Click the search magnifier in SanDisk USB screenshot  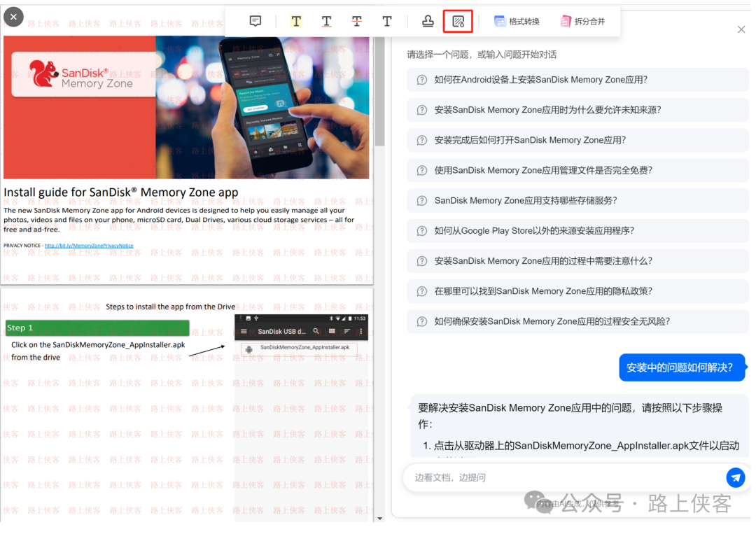click(316, 331)
